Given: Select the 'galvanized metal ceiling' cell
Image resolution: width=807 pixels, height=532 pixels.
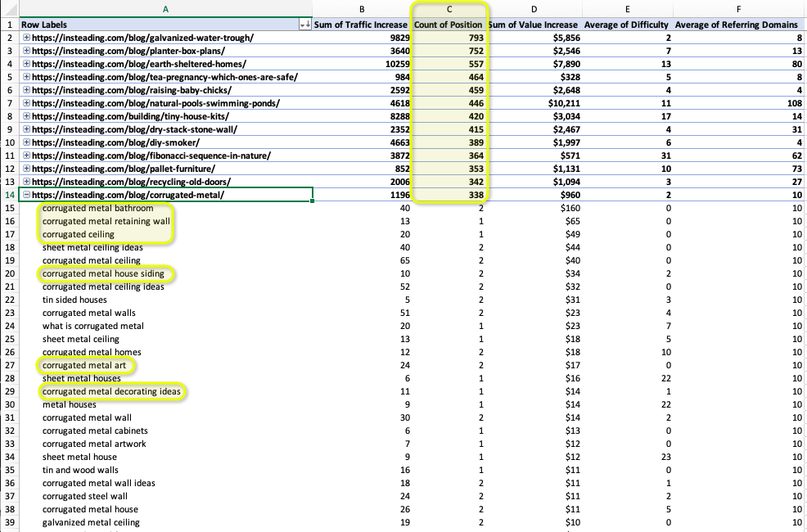Looking at the screenshot, I should click(165, 522).
